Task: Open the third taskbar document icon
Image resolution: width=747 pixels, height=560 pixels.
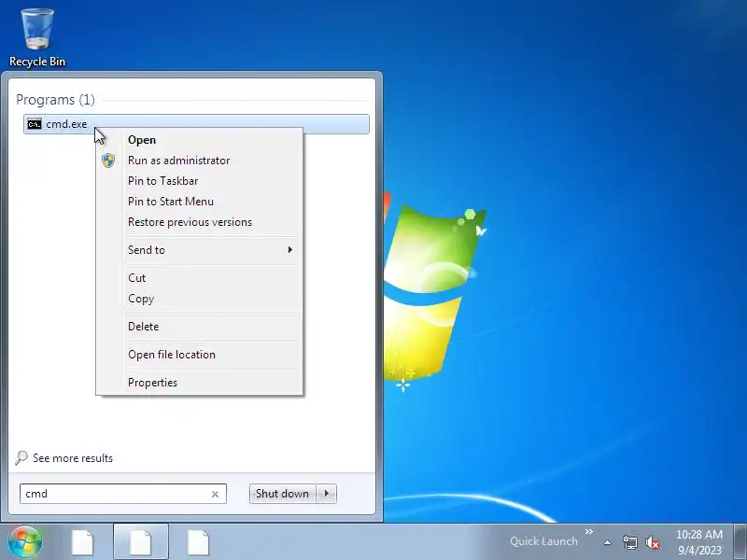Action: (198, 542)
